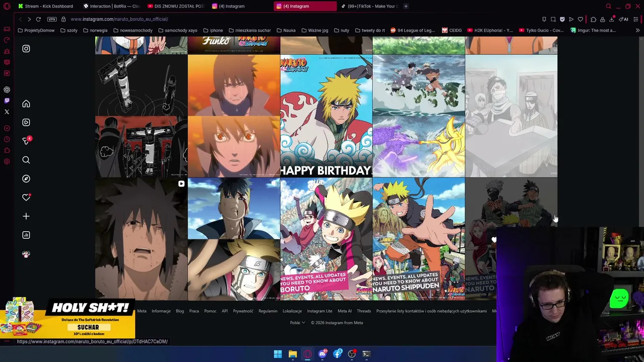Open Windows Start menu on taskbar
The height and width of the screenshot is (362, 644).
click(x=278, y=354)
